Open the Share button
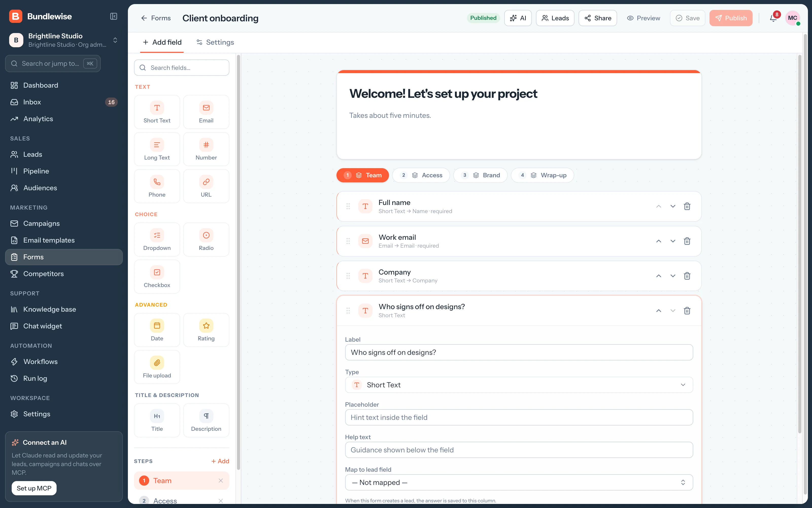Viewport: 812px width, 508px height. tap(598, 18)
